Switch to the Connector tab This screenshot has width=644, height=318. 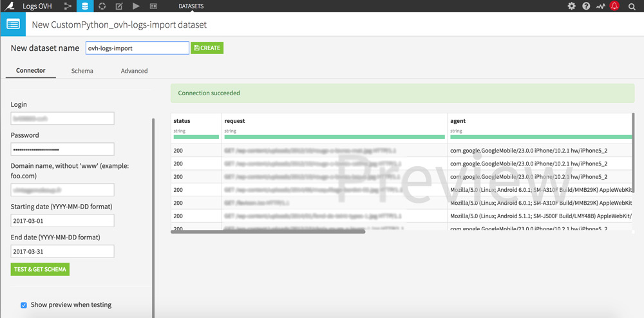click(x=31, y=71)
